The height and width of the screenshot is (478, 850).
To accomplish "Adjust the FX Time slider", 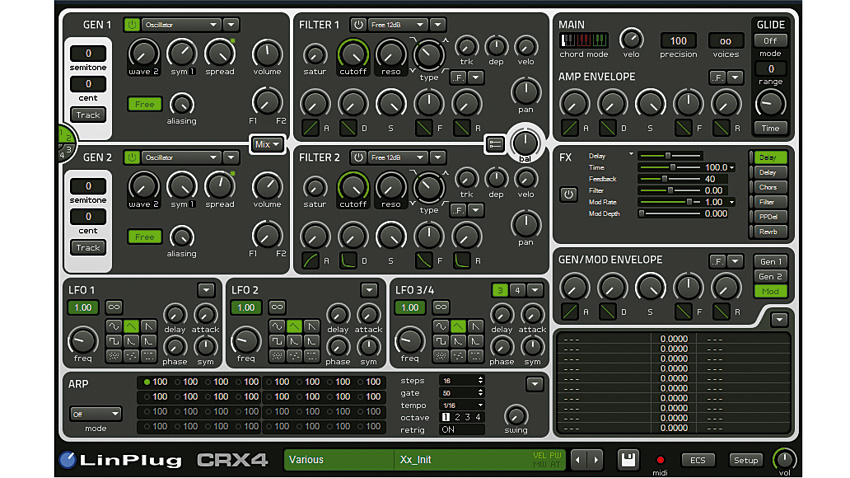I will [x=669, y=167].
